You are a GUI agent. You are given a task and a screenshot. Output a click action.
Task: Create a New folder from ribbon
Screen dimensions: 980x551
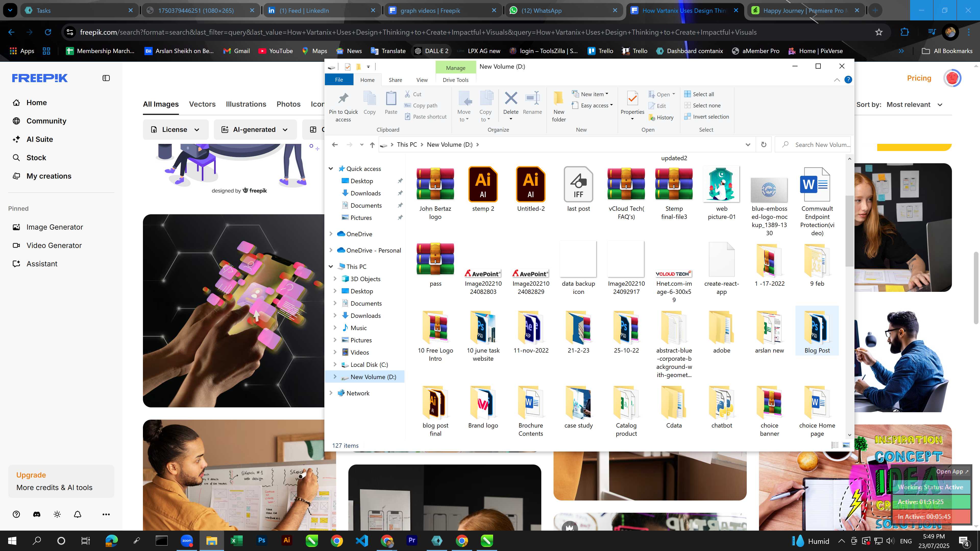558,107
